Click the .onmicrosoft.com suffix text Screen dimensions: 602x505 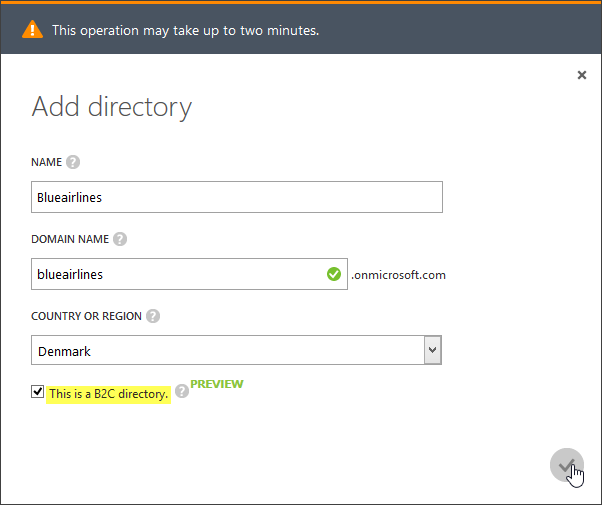399,275
